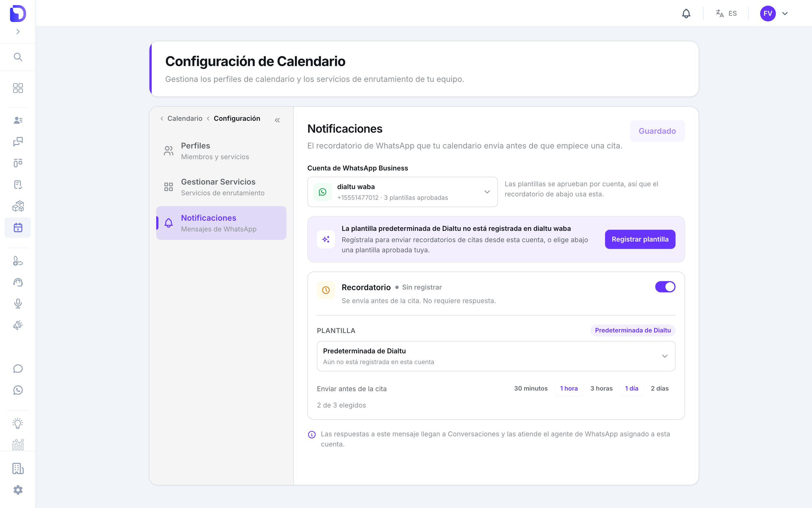
Task: Click the 'Cuenta de WhatsApp Business' label
Action: (x=358, y=168)
